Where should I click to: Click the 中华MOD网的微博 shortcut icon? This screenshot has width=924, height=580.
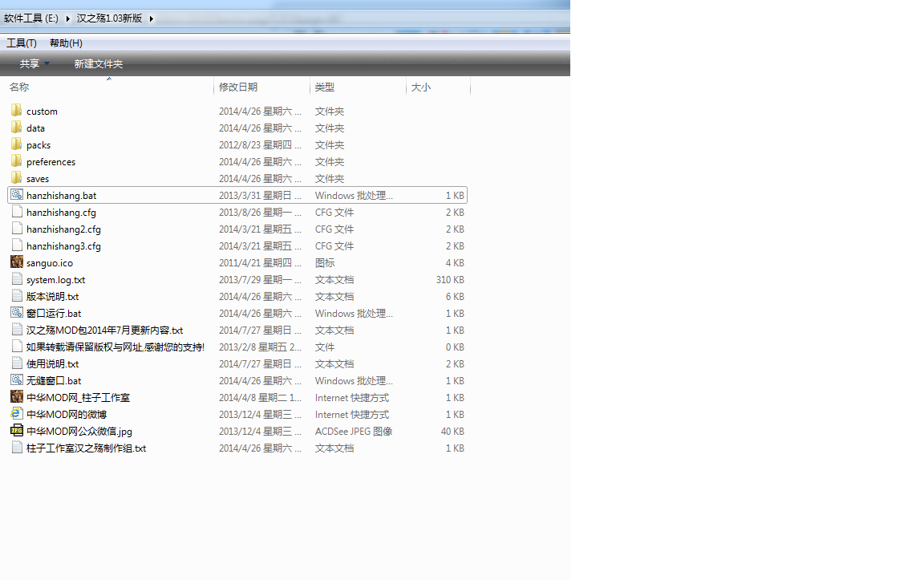pyautogui.click(x=16, y=414)
